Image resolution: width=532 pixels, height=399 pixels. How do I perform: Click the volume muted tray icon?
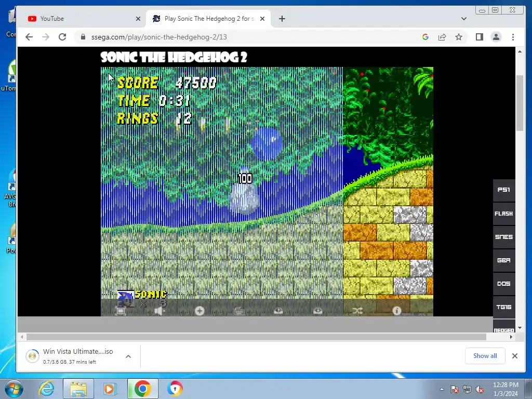[480, 389]
